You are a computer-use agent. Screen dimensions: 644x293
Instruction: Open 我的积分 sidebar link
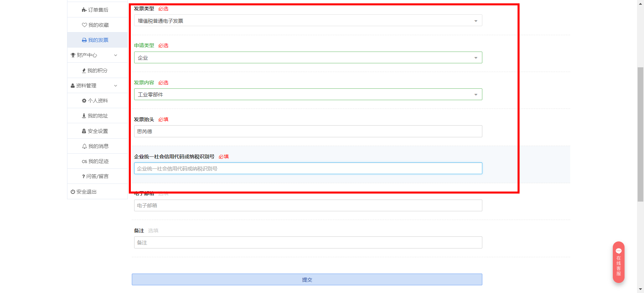pos(97,71)
